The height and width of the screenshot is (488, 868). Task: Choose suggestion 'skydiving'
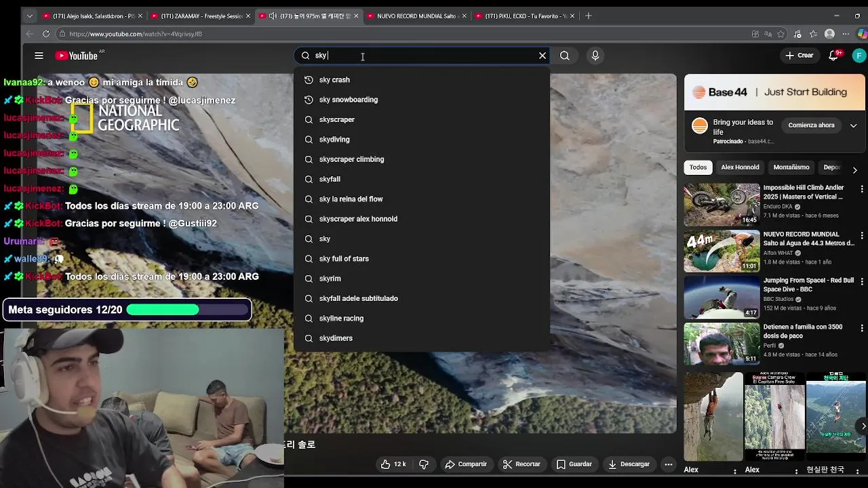[x=422, y=140]
